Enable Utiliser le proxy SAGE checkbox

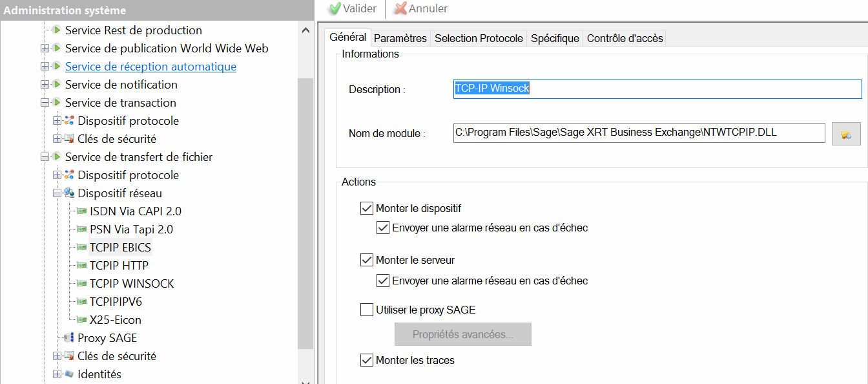pyautogui.click(x=367, y=310)
